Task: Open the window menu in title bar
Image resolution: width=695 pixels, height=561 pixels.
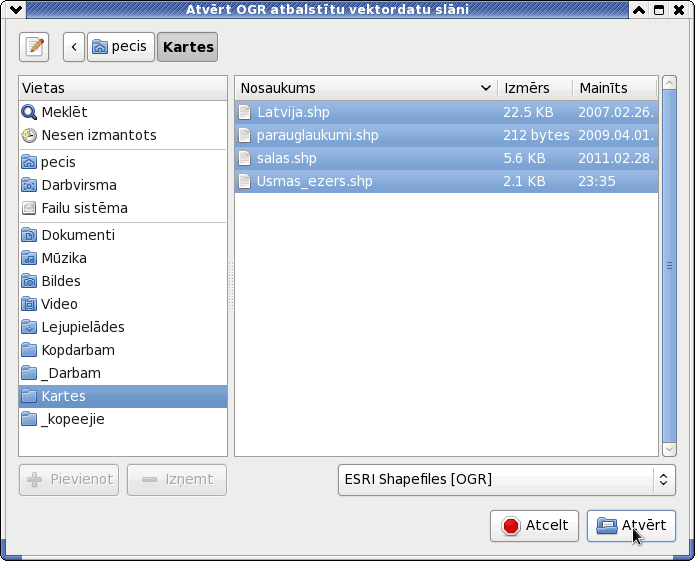Action: point(16,9)
